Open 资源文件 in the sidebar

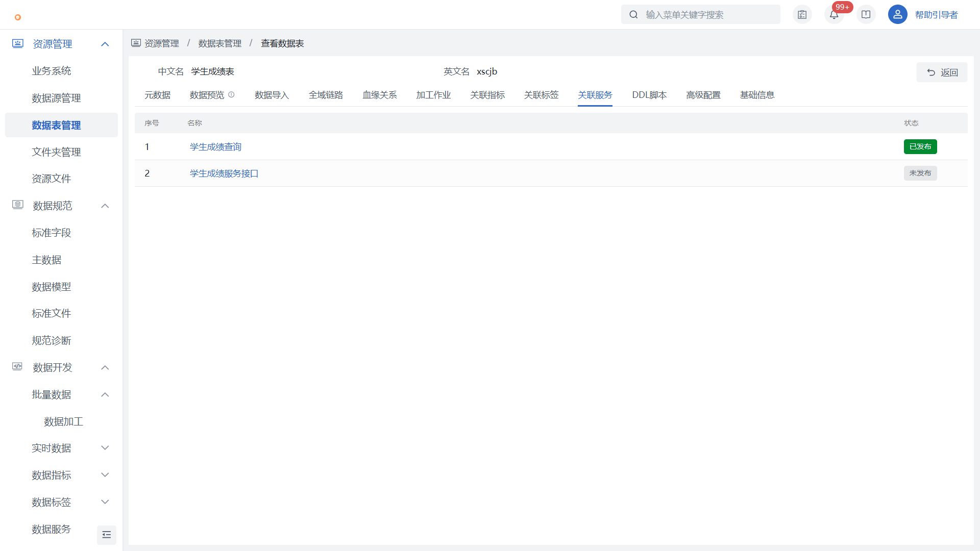[52, 179]
